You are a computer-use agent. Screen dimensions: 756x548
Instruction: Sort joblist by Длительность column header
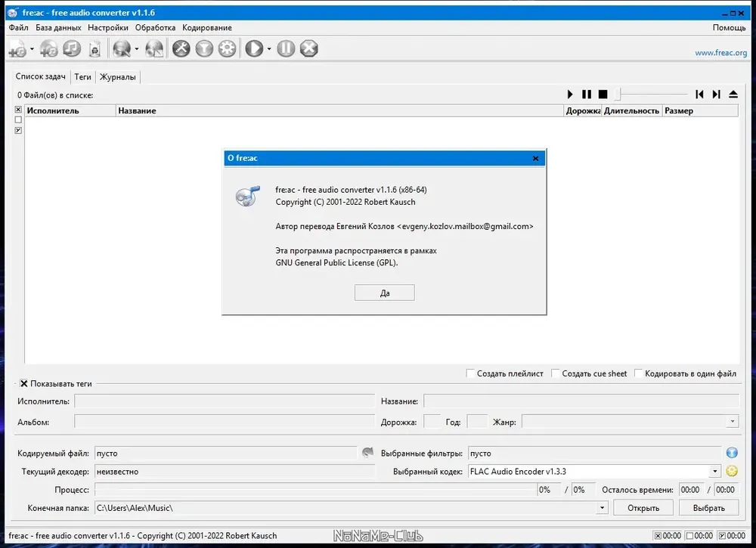click(631, 110)
